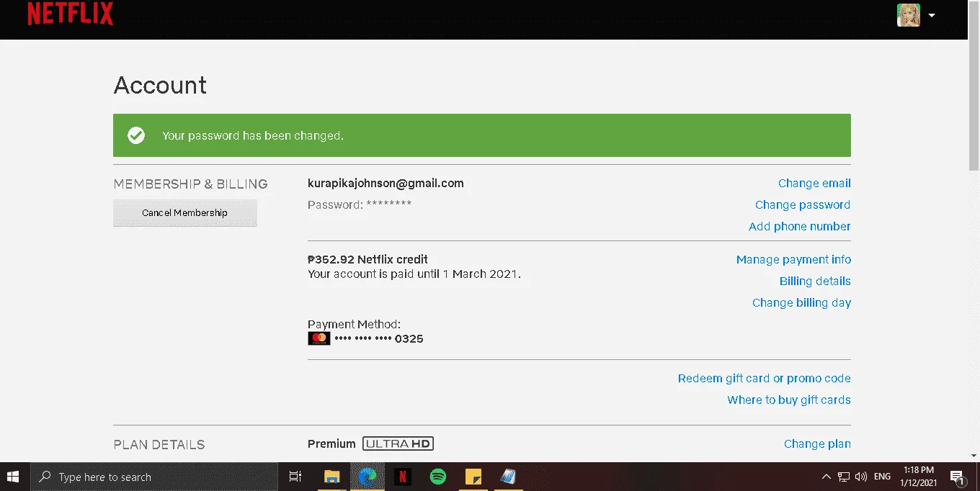Click the MEMBERSHIP & BILLING heading

191,184
